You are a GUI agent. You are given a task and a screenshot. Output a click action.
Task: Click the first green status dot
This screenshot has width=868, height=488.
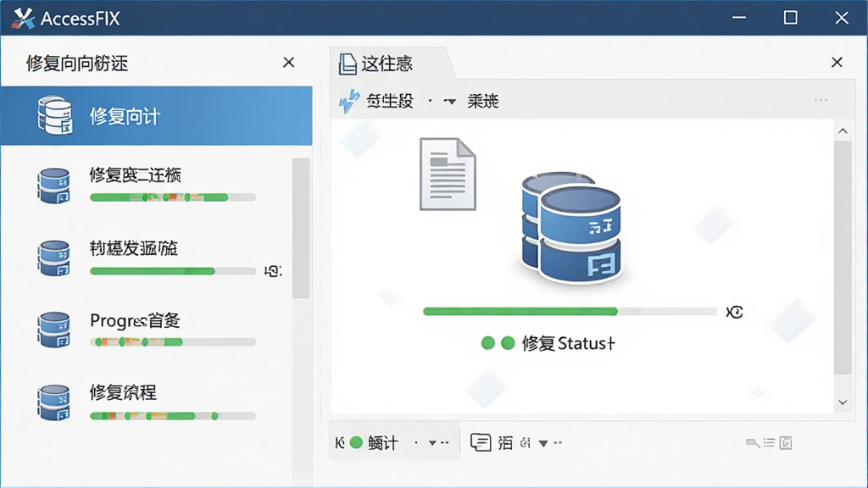tap(487, 343)
